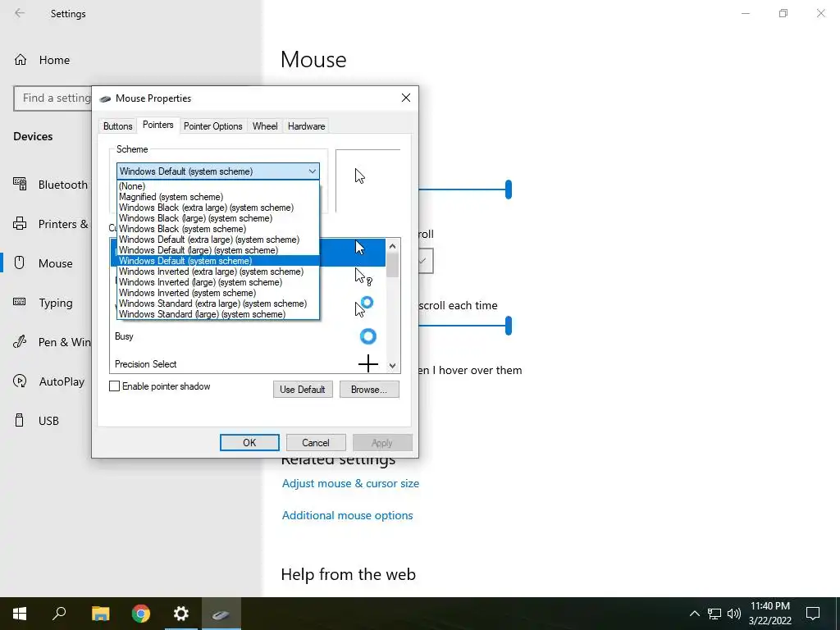
Task: Choose Windows Default (large) scheme
Action: 218,250
